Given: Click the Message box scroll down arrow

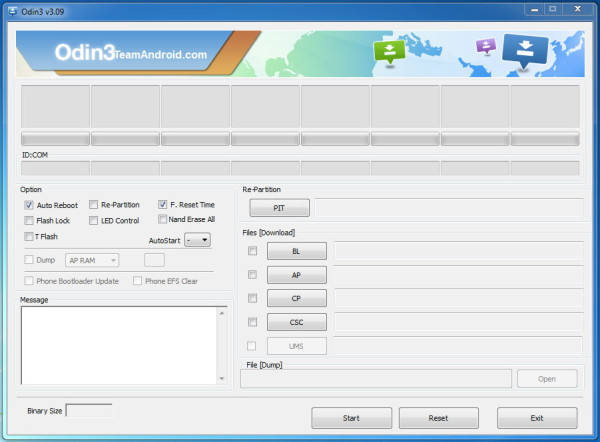Looking at the screenshot, I should click(x=222, y=378).
